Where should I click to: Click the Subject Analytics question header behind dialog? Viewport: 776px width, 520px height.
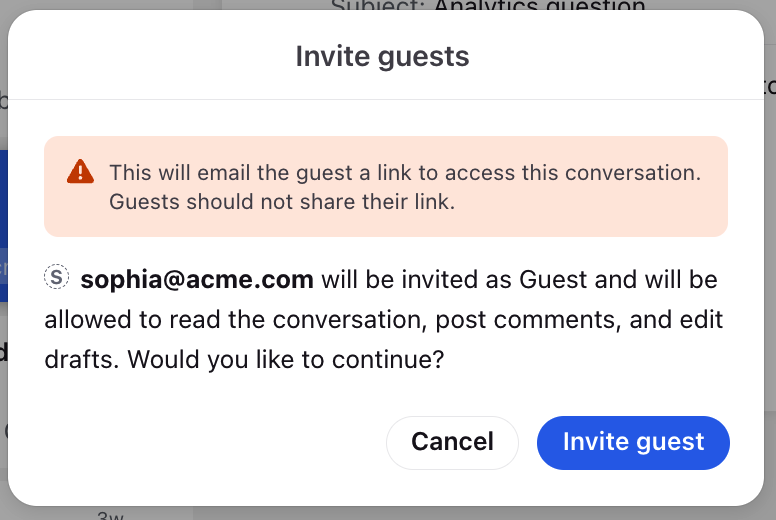pos(488,5)
